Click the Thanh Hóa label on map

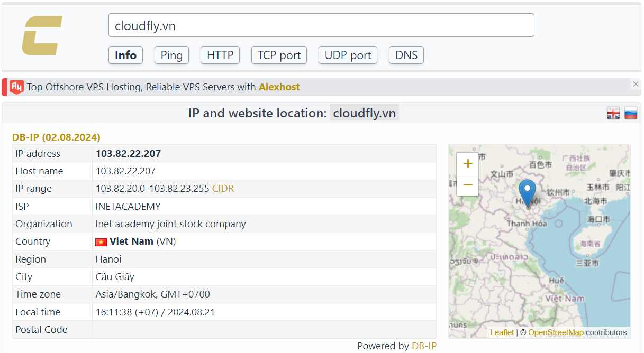point(527,224)
